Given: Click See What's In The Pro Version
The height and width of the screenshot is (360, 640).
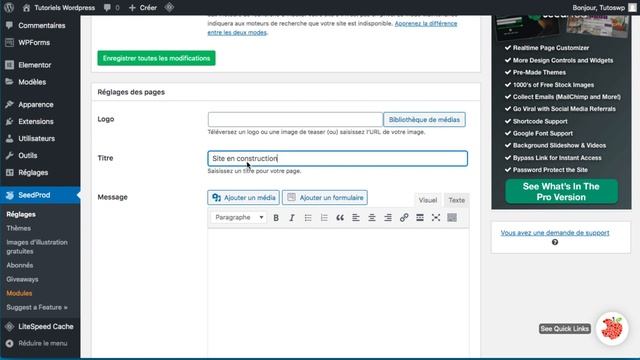Looking at the screenshot, I should click(x=561, y=191).
